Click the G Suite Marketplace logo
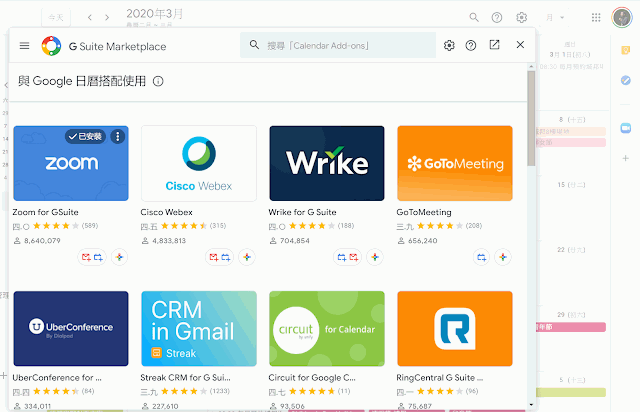 click(51, 46)
